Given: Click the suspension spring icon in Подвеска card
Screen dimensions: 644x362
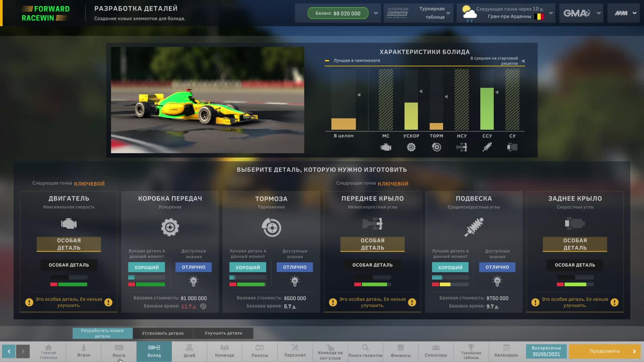Looking at the screenshot, I should [x=474, y=227].
